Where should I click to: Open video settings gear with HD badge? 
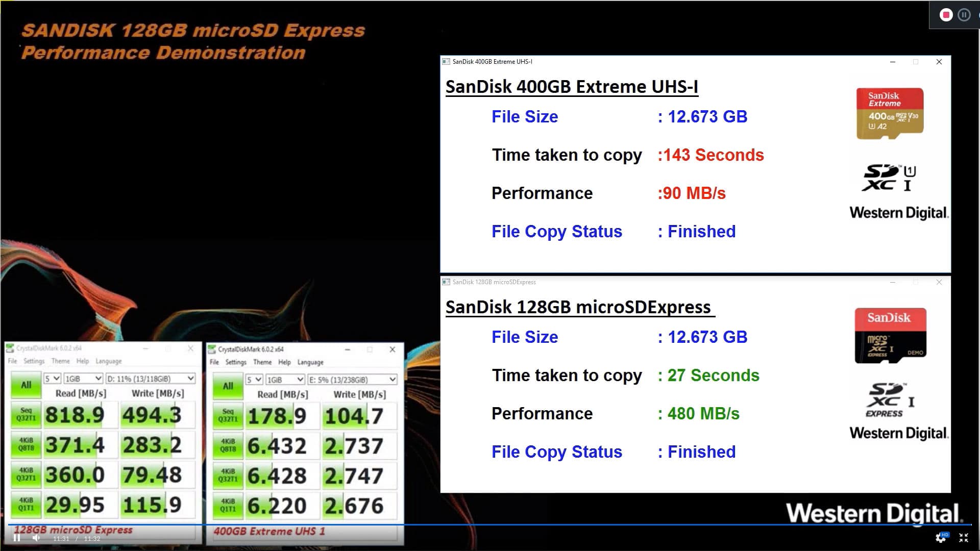click(941, 537)
